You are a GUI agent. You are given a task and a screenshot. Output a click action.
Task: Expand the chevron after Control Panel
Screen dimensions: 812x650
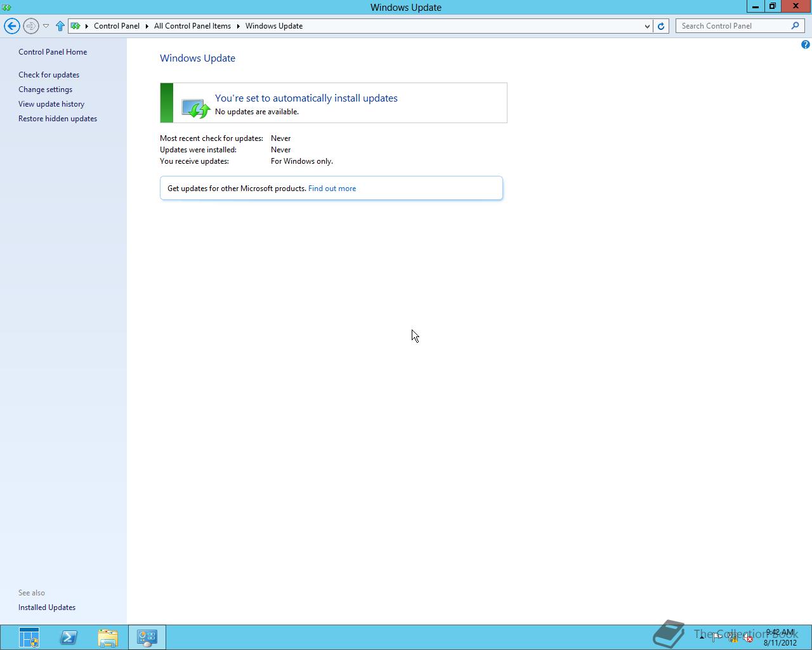tap(147, 26)
